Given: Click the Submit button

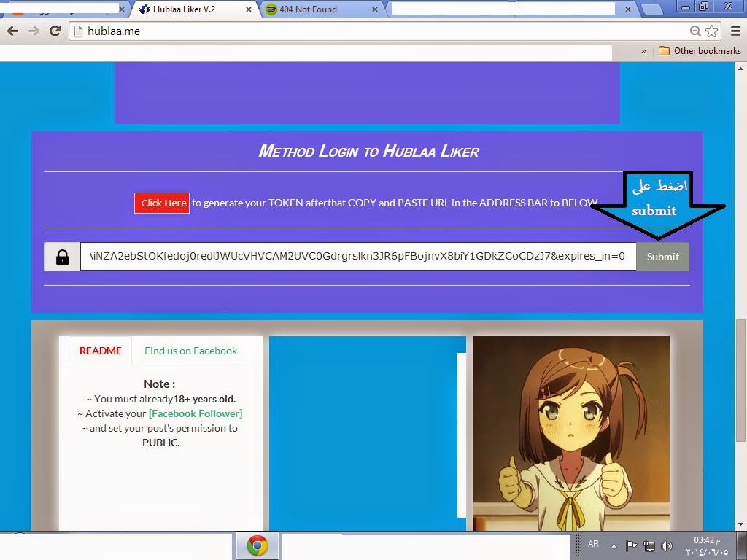Looking at the screenshot, I should (662, 257).
